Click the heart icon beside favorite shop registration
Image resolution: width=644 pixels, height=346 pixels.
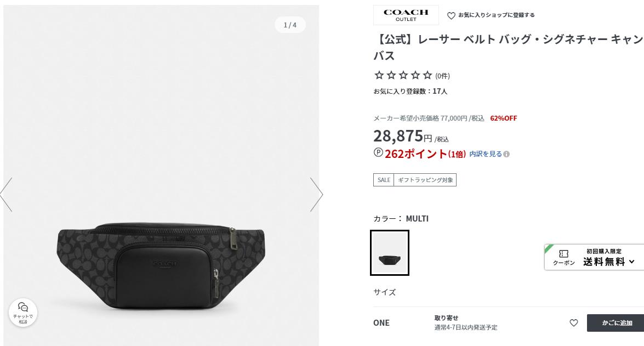tap(451, 15)
